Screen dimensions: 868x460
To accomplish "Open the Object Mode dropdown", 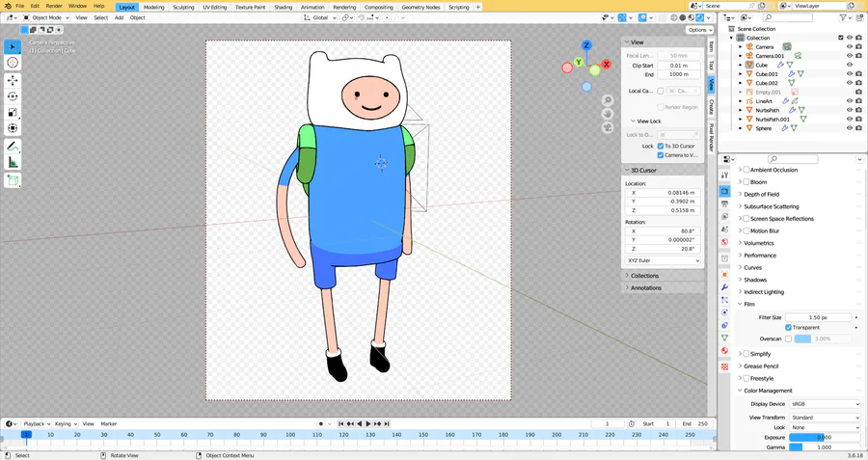I will click(46, 17).
